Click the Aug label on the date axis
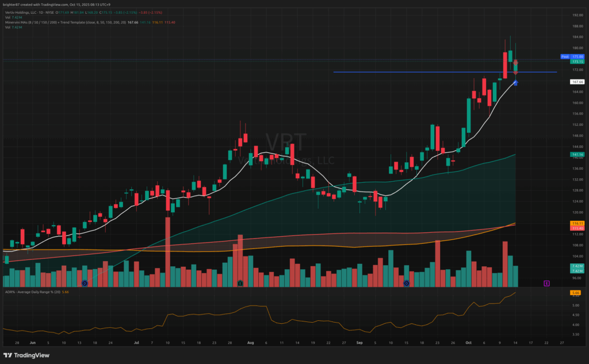The image size is (589, 364). pos(250,342)
